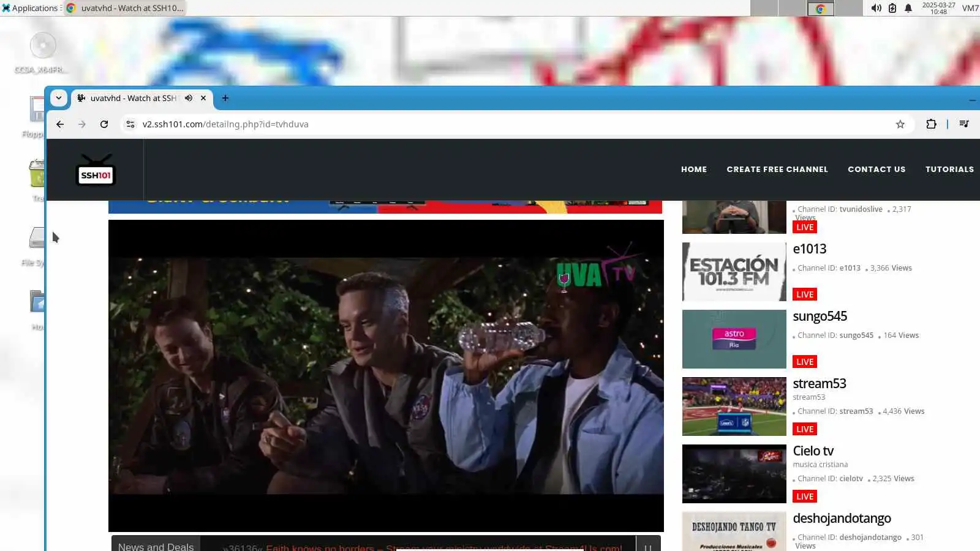Open the deshojandotango channel title link
980x551 pixels.
842,519
